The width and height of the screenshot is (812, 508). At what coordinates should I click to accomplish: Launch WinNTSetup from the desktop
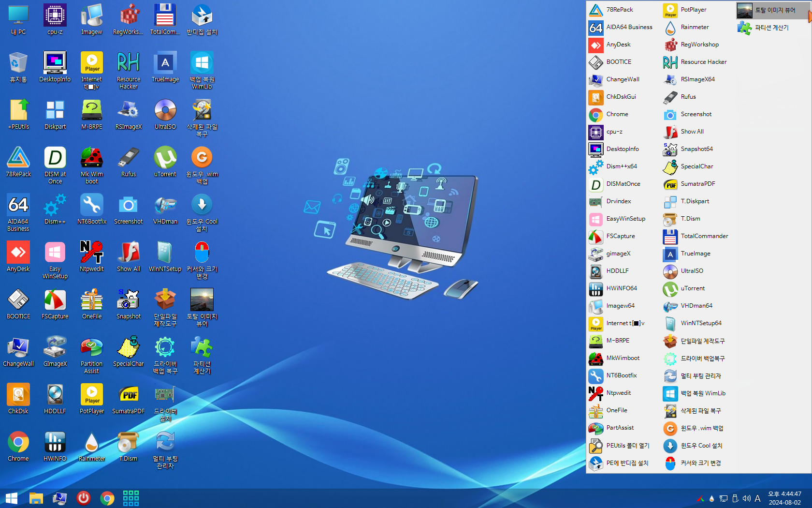(x=165, y=257)
